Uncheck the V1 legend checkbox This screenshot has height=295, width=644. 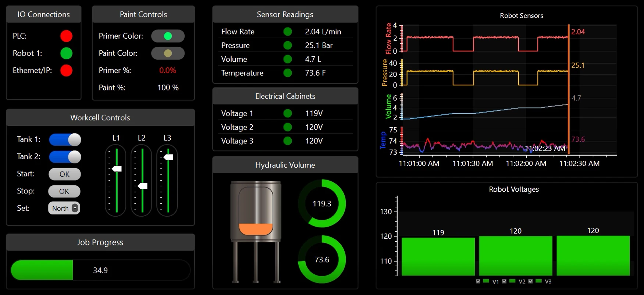coord(478,281)
